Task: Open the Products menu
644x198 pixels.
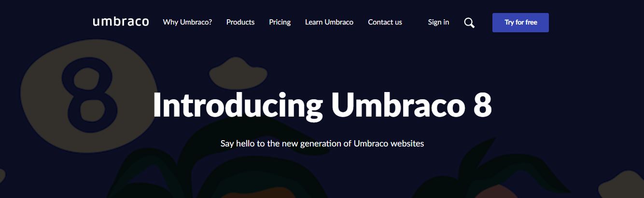Action: pyautogui.click(x=240, y=22)
